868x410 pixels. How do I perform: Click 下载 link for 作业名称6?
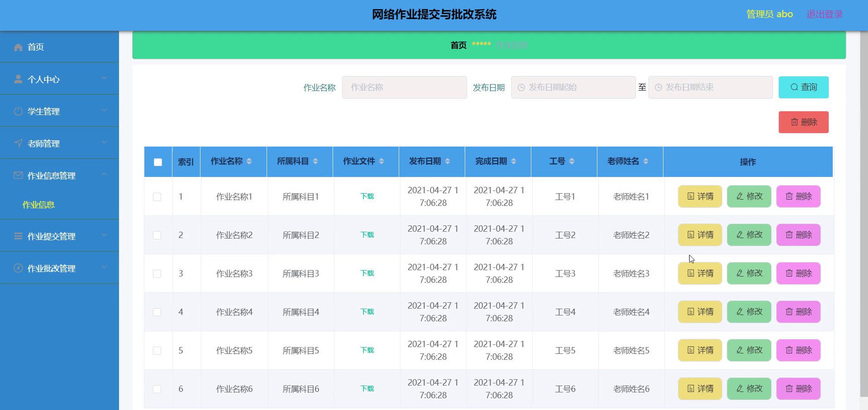click(x=367, y=389)
